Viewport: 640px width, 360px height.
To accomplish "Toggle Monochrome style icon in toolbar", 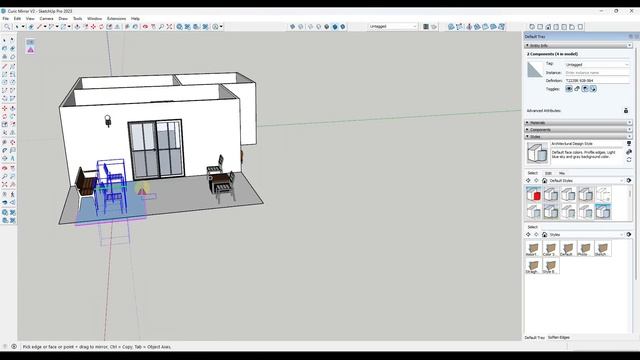I will click(343, 27).
